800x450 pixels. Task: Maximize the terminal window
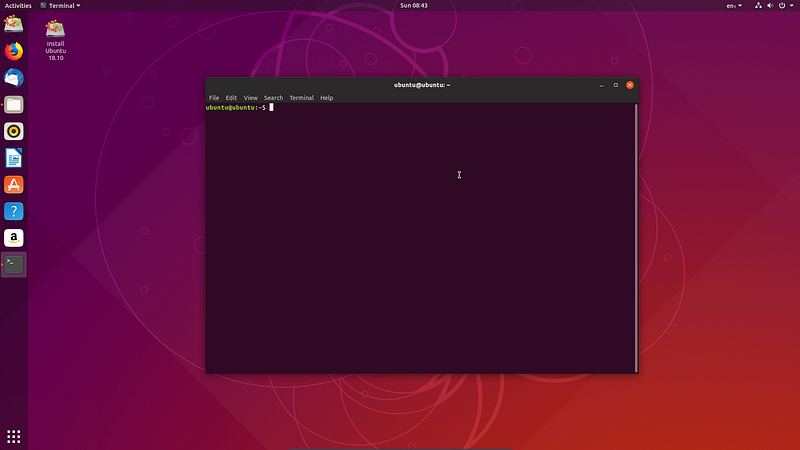tap(616, 85)
